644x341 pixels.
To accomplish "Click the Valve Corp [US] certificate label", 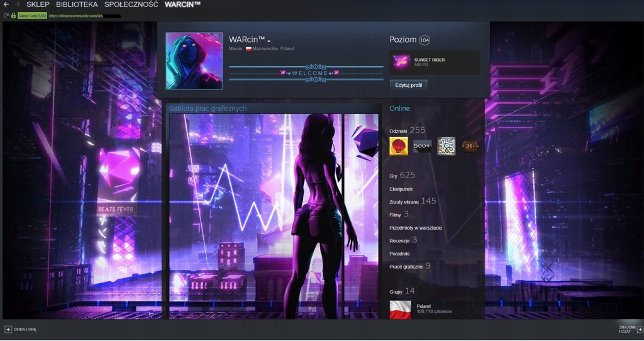I will tap(32, 16).
